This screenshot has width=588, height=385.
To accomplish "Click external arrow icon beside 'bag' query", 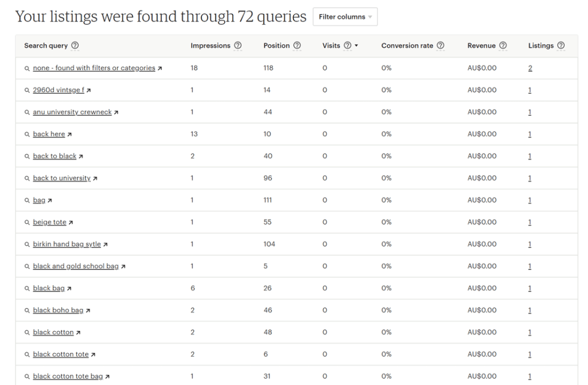I will pos(50,201).
